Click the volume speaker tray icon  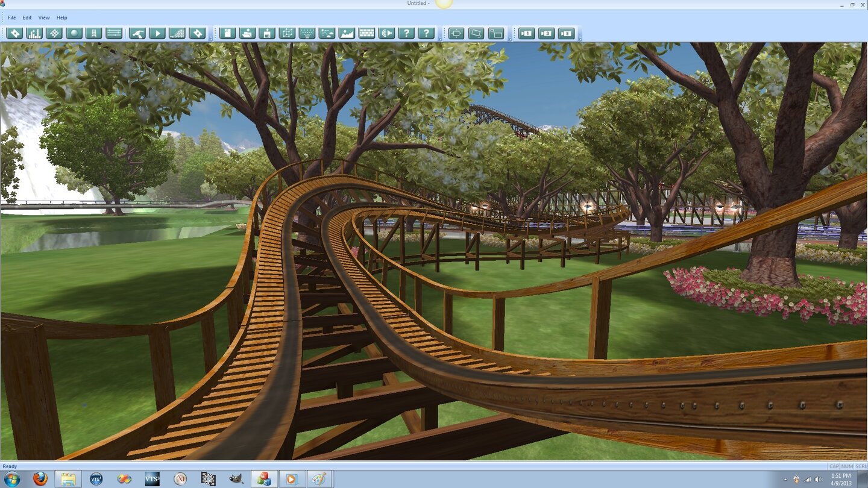click(818, 480)
